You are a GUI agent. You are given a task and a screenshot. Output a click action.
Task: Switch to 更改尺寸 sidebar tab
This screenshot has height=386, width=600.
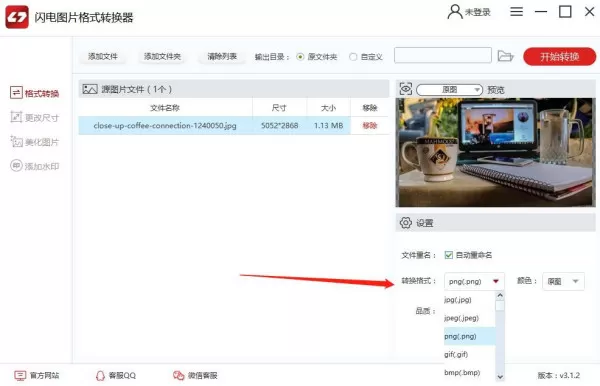tap(34, 117)
